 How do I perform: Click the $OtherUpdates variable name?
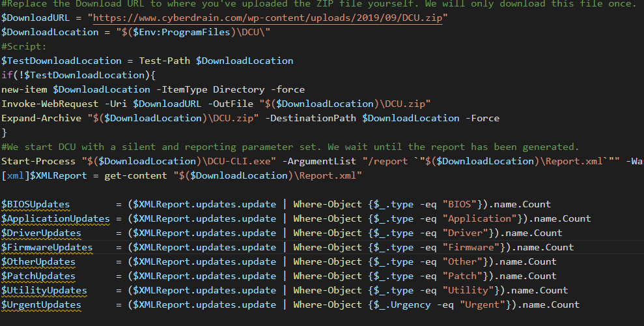click(38, 261)
